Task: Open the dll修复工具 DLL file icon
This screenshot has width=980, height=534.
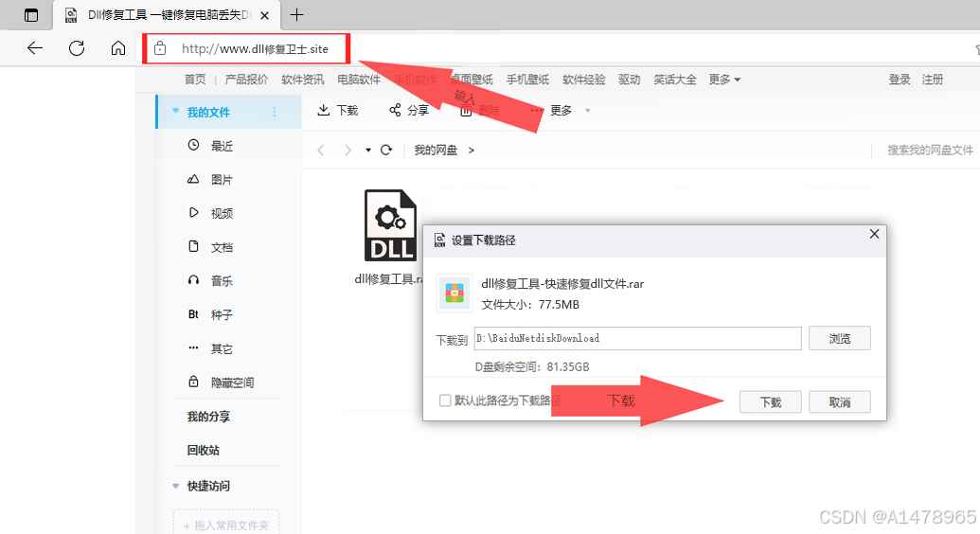Action: 389,225
